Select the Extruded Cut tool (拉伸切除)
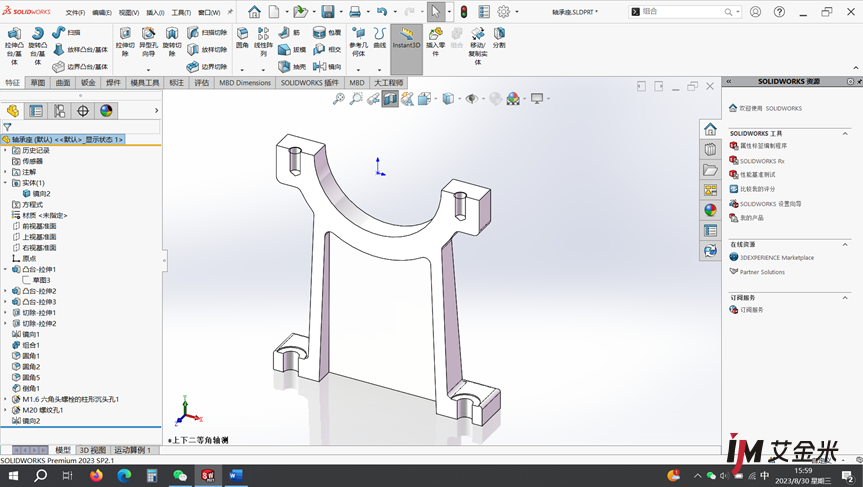Viewport: 863px width, 487px height. coord(125,42)
